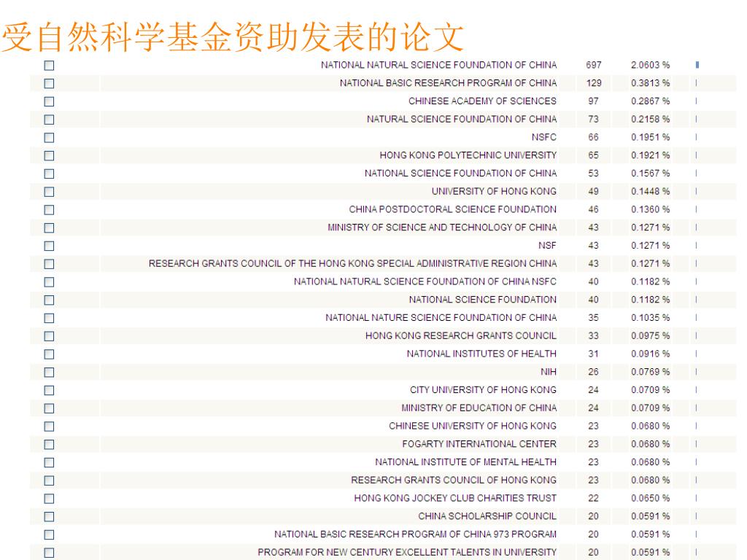Check the National Science Foundation of China box
Screen dimensions: 747x560
tap(49, 174)
